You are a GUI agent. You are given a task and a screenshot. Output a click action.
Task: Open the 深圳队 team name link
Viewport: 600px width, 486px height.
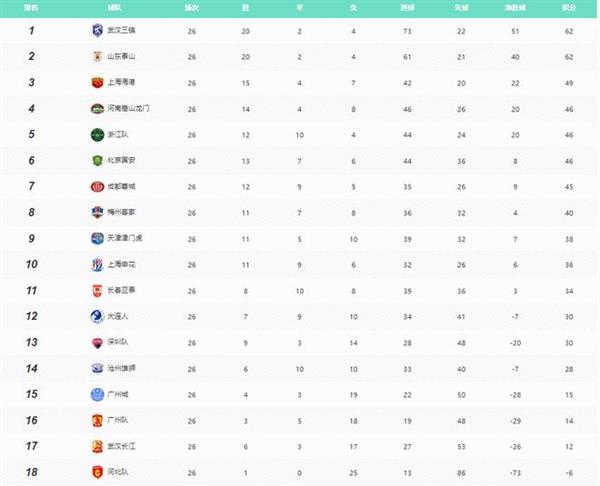click(117, 342)
